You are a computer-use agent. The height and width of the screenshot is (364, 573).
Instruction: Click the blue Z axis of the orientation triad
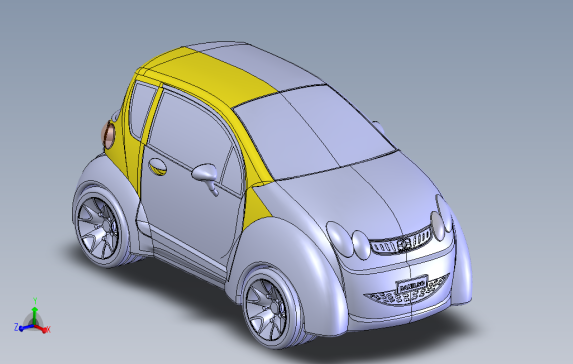tap(24, 327)
